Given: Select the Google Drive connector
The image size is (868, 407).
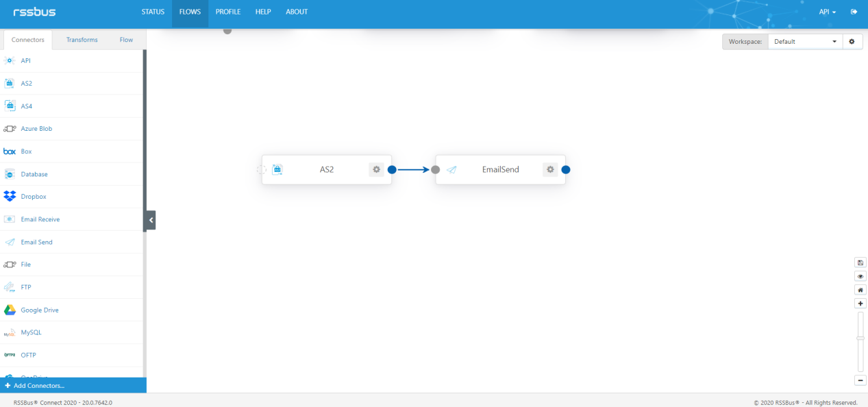Looking at the screenshot, I should (71, 310).
